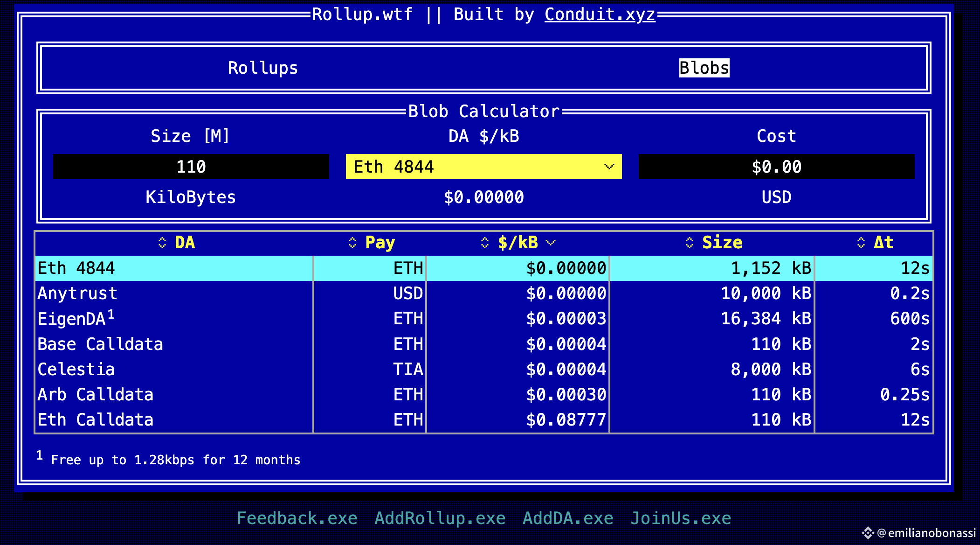
Task: Open AddRollup.exe link
Action: coord(440,518)
